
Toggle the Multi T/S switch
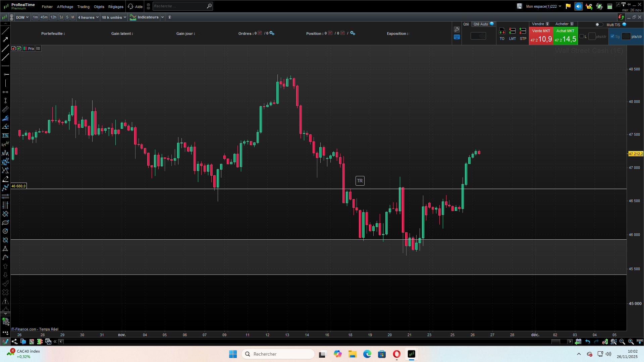(x=599, y=24)
